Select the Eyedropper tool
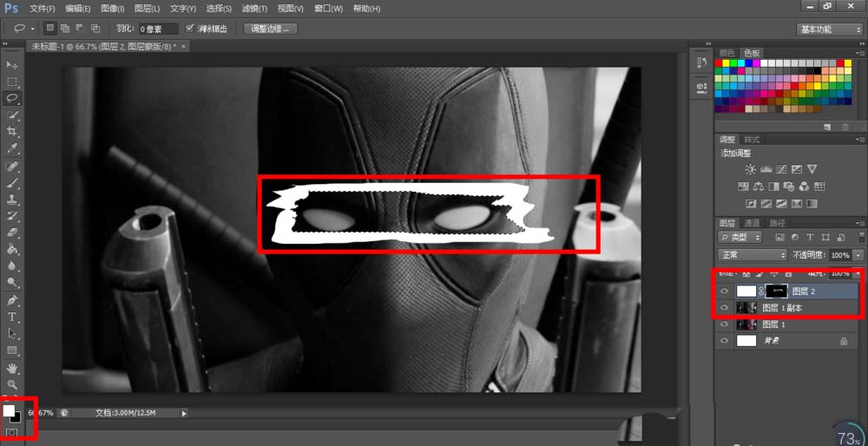The image size is (868, 446). (x=12, y=148)
